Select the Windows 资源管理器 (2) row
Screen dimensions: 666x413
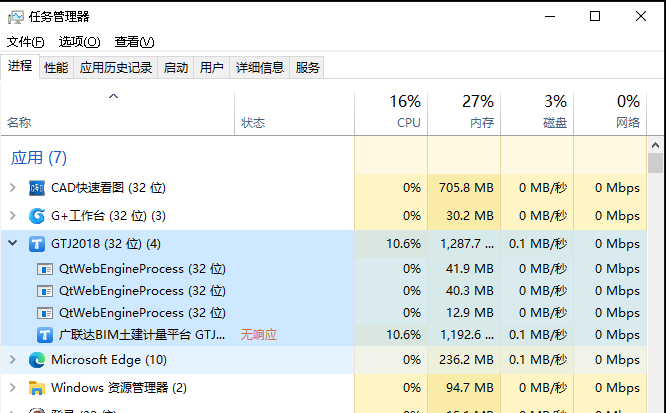pos(324,388)
